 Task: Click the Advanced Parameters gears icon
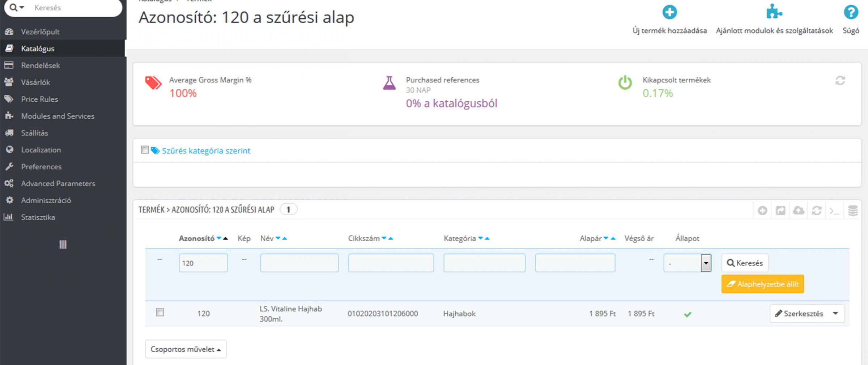pyautogui.click(x=9, y=183)
